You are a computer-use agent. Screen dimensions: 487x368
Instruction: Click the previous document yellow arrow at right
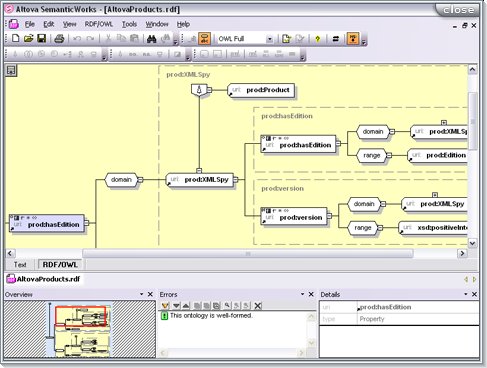(466, 279)
